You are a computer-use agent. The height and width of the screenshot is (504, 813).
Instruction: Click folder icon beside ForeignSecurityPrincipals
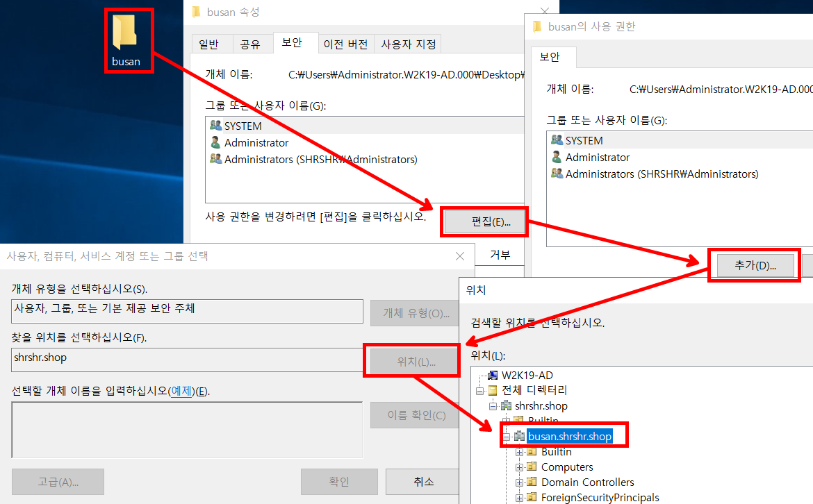click(x=532, y=497)
